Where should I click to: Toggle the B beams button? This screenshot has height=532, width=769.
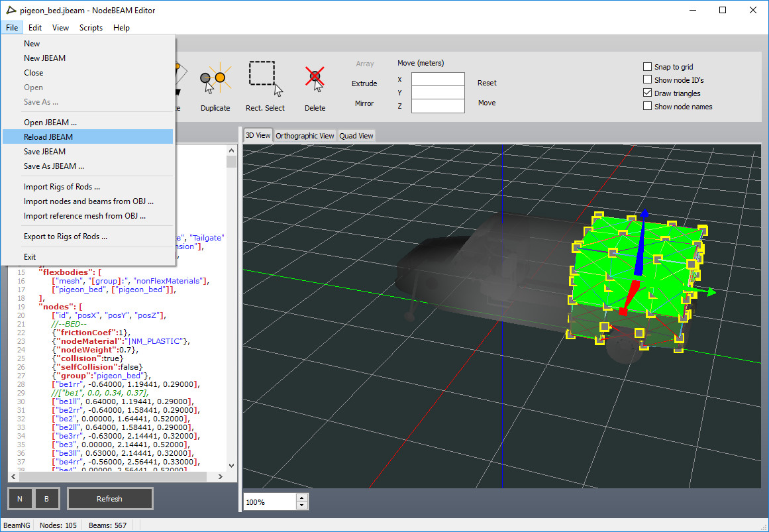(46, 499)
